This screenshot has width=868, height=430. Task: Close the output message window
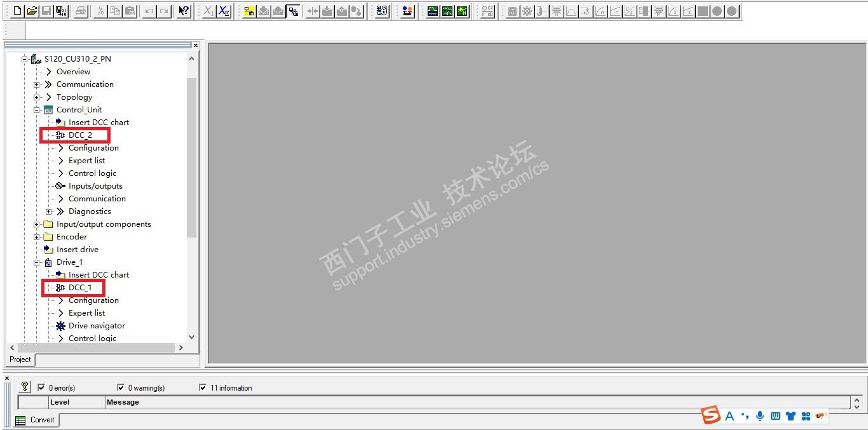click(8, 378)
